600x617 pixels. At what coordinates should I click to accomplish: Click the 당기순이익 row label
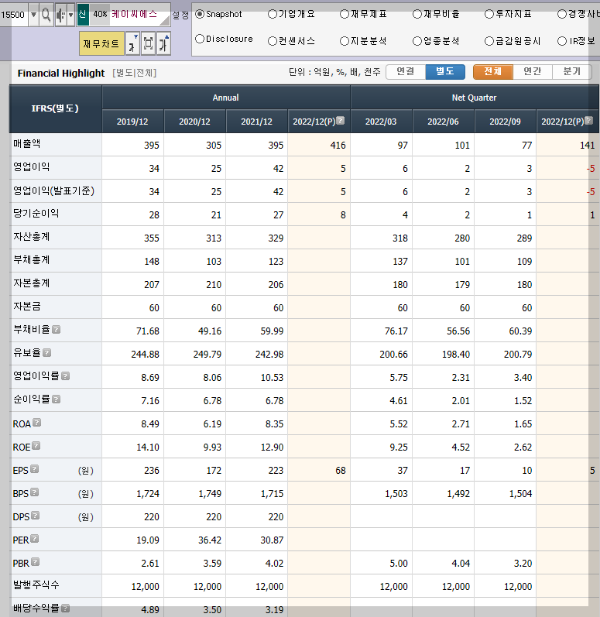coord(36,213)
